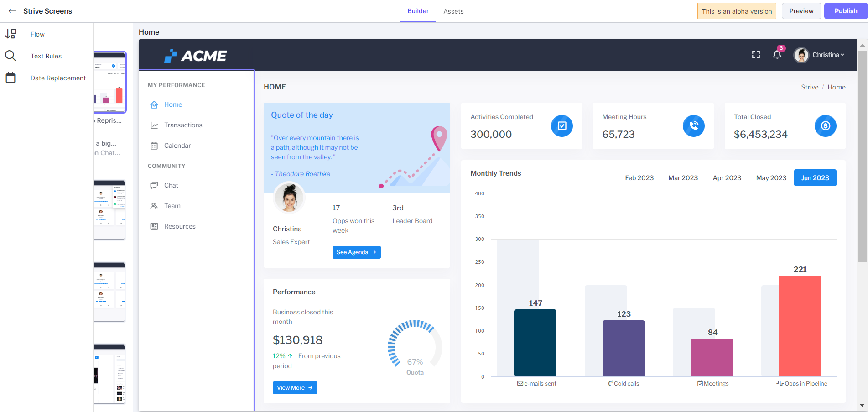The width and height of the screenshot is (868, 412).
Task: Click the Total Closed dollar icon
Action: tap(825, 126)
